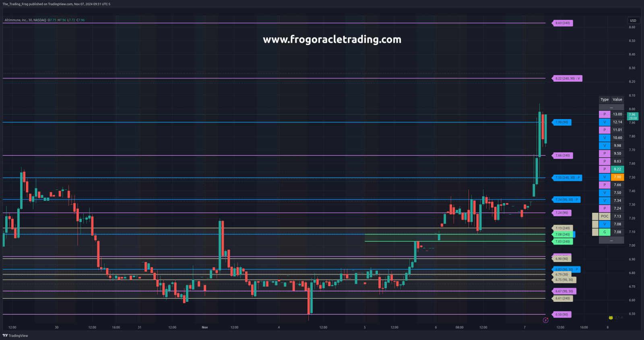Image resolution: width=644 pixels, height=340 pixels.
Task: Click the top ellipsis row of table
Action: point(611,107)
